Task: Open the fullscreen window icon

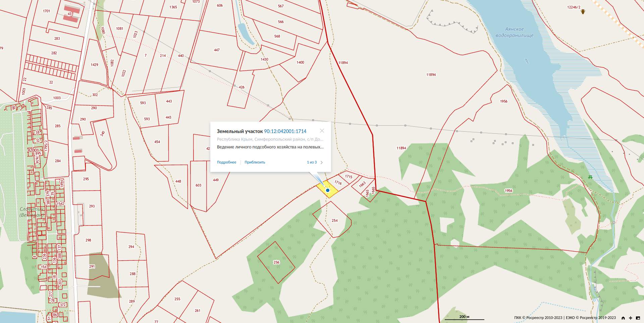Action: click(638, 318)
